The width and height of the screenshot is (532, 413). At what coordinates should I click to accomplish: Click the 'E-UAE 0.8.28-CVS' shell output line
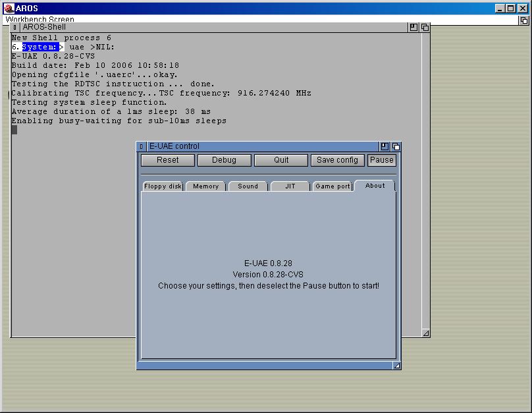tap(53, 56)
